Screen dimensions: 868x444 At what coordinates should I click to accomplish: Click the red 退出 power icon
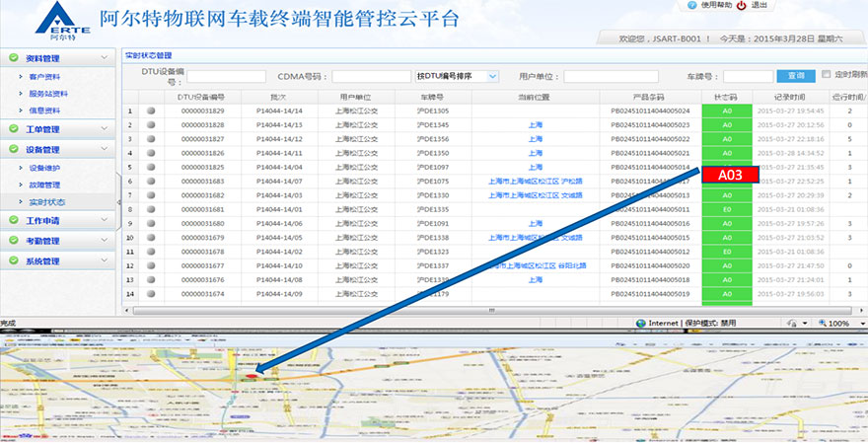pos(742,6)
